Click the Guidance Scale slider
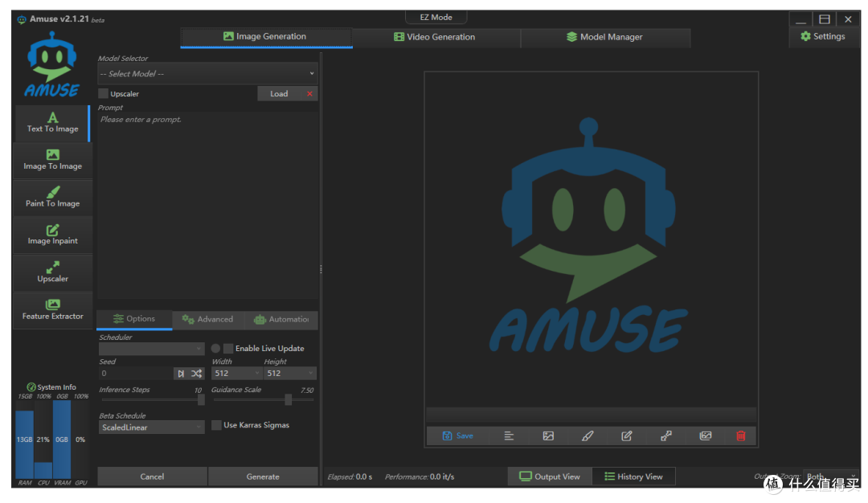This screenshot has width=868, height=503. [x=263, y=399]
